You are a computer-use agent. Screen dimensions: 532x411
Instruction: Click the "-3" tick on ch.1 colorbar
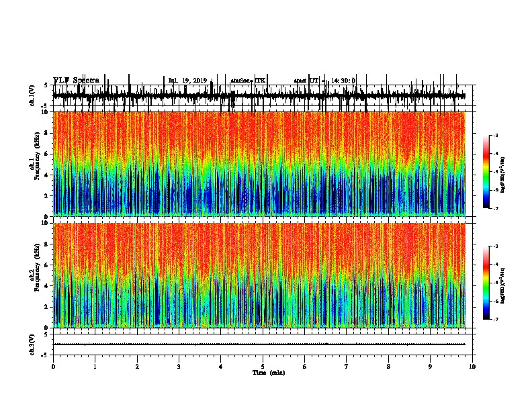pyautogui.click(x=495, y=136)
